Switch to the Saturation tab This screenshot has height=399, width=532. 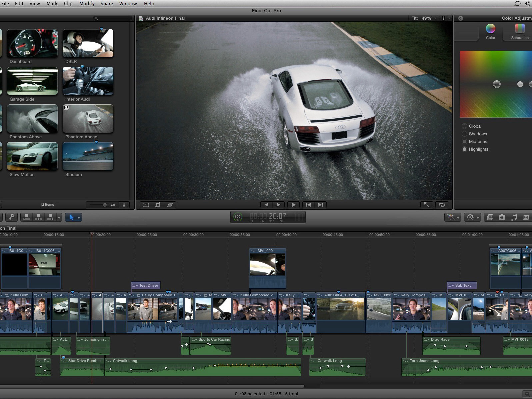coord(520,32)
